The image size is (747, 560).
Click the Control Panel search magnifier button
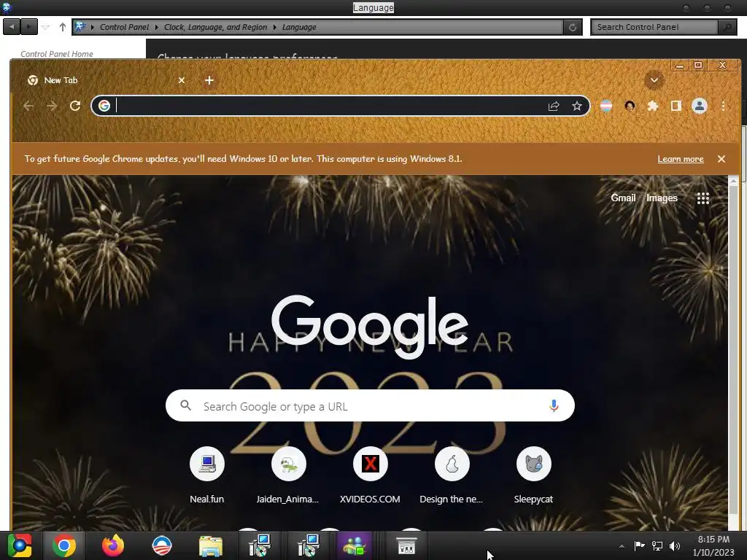(727, 27)
